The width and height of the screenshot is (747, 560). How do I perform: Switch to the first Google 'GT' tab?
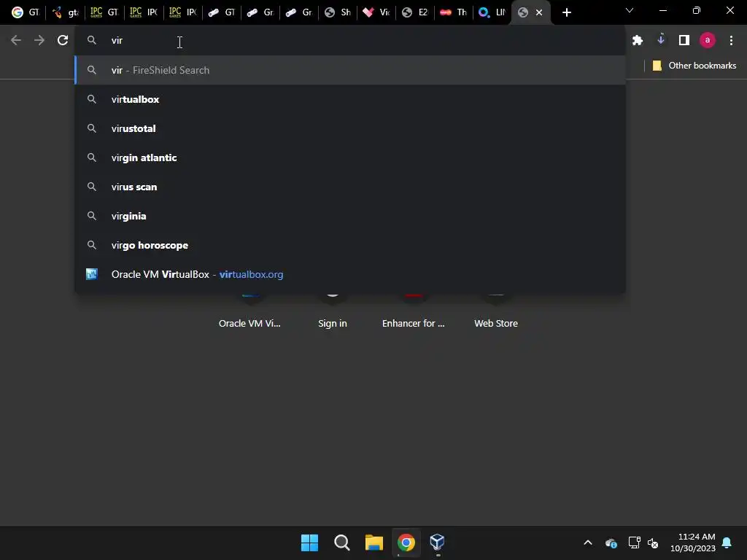(x=25, y=12)
